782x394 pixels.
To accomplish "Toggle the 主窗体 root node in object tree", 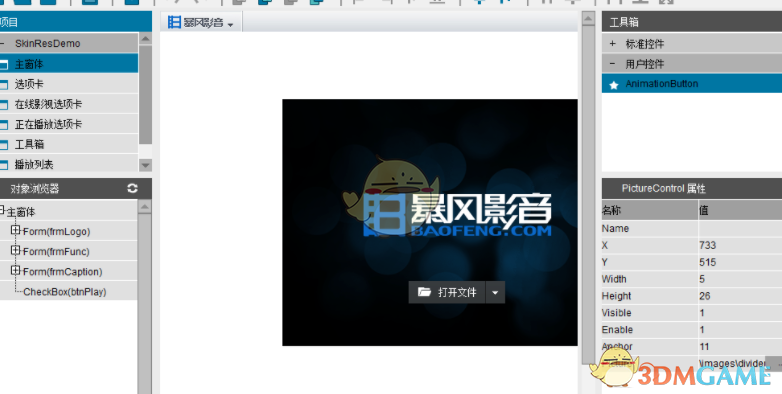I will pos(2,210).
